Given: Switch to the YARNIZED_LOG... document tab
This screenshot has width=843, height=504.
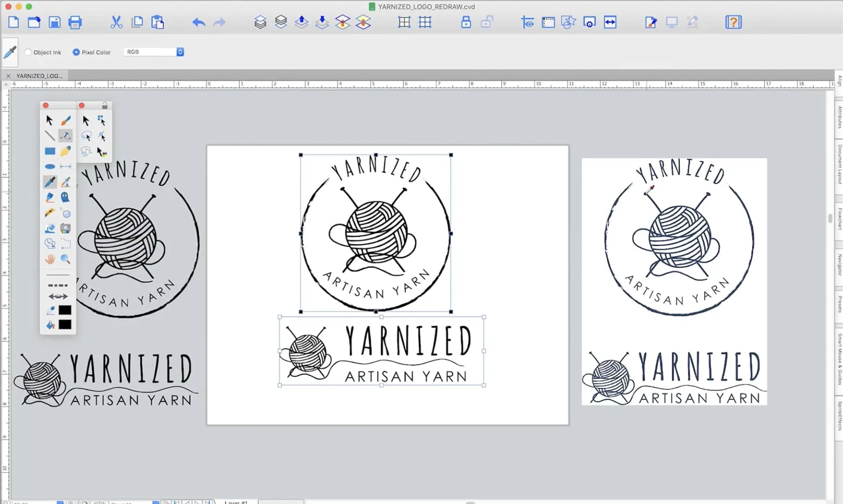Looking at the screenshot, I should (39, 76).
